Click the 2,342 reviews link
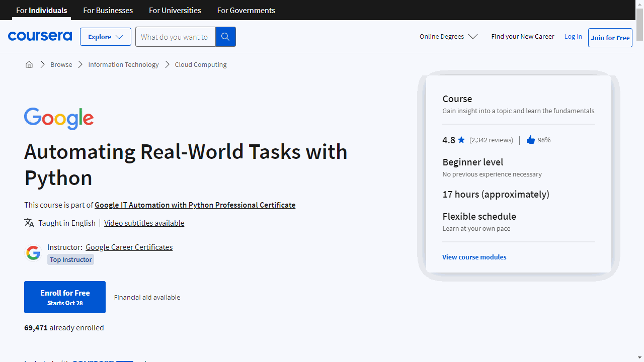Viewport: 644px width, 362px height. coord(491,140)
